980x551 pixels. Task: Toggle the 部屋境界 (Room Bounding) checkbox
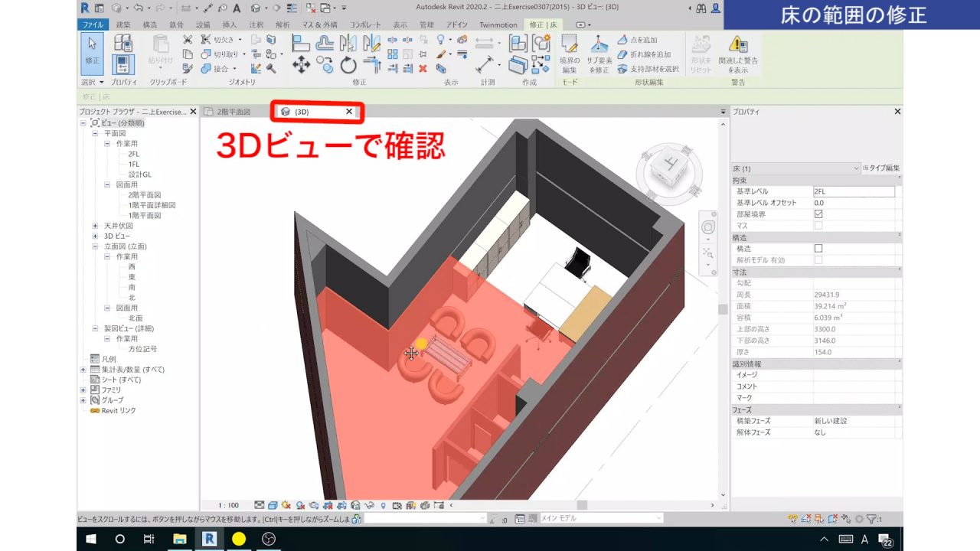[820, 215]
